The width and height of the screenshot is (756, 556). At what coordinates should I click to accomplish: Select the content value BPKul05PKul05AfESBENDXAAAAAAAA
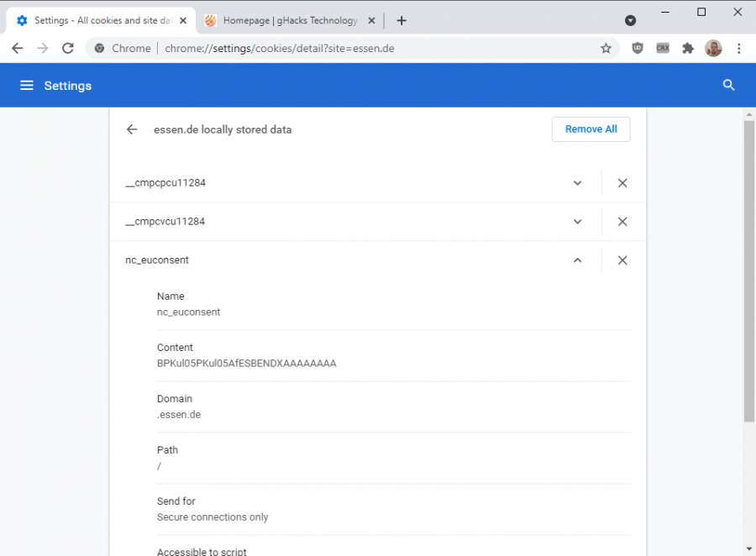click(246, 363)
